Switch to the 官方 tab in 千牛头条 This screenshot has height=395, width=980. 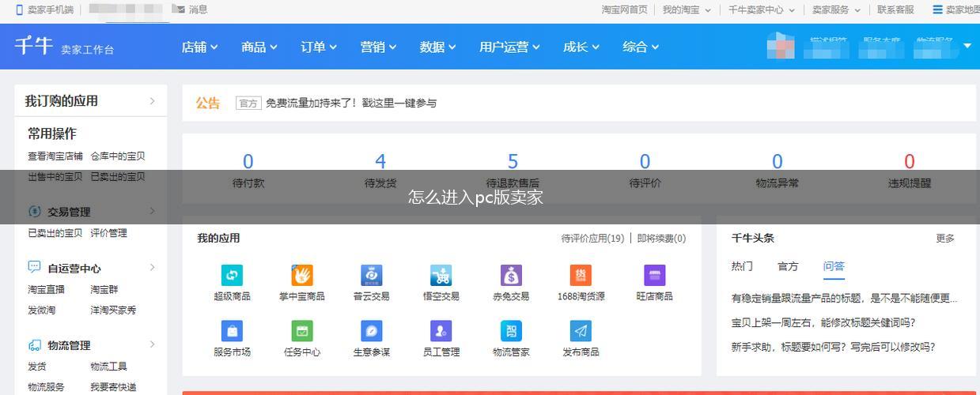(x=788, y=266)
